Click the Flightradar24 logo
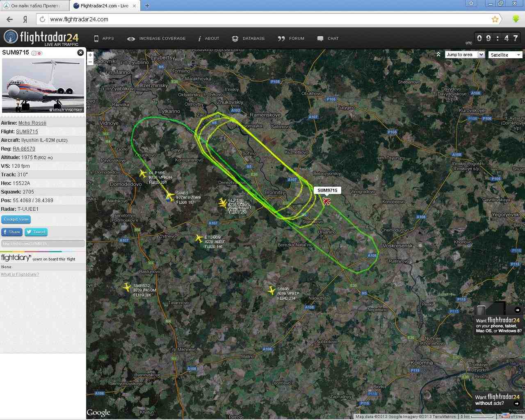Viewport: 525px width, 420px height. (41, 38)
